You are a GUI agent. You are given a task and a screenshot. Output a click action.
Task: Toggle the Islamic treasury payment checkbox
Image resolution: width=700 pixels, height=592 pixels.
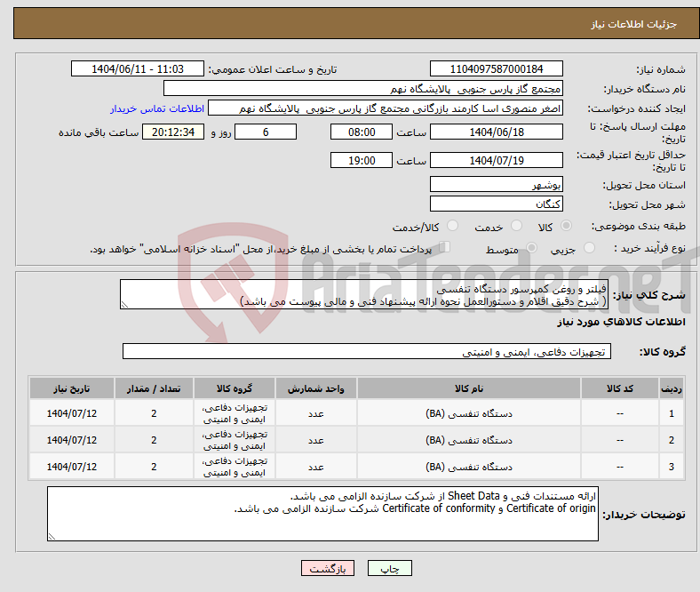[x=446, y=248]
